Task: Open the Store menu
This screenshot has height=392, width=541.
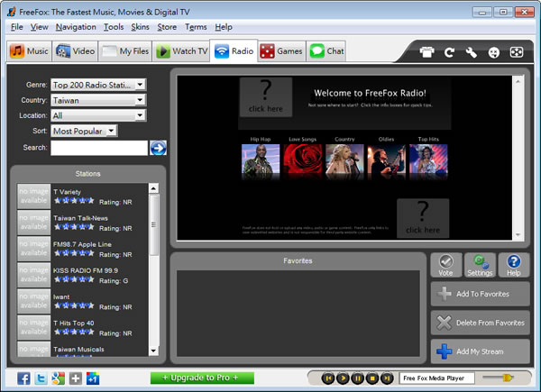Action: (x=167, y=27)
